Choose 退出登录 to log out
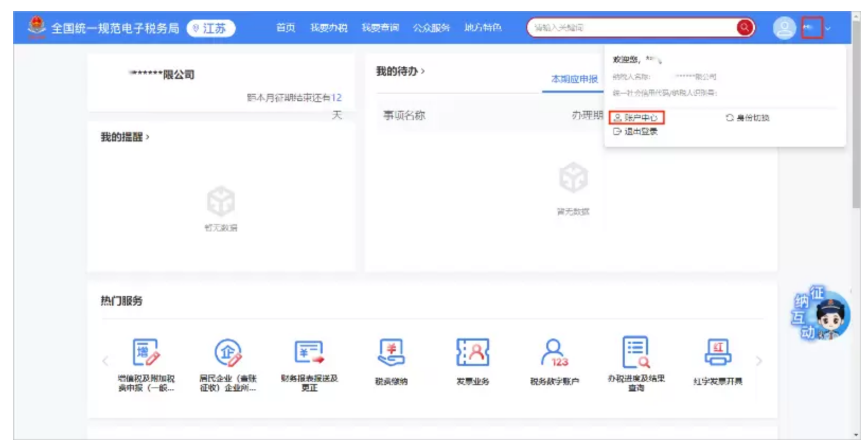Viewport: 868px width, 446px height. (635, 131)
